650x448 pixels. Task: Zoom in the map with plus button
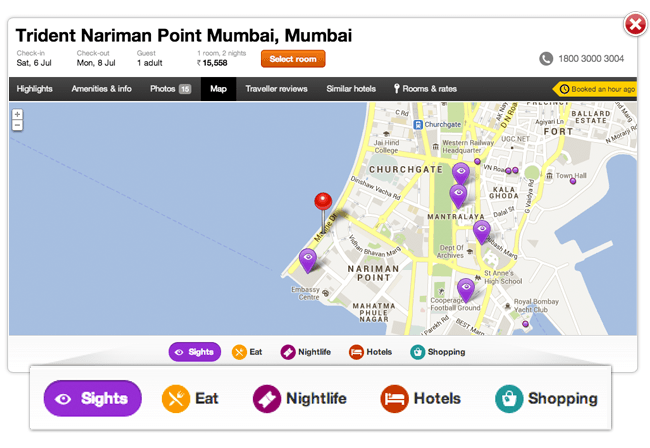tap(17, 114)
